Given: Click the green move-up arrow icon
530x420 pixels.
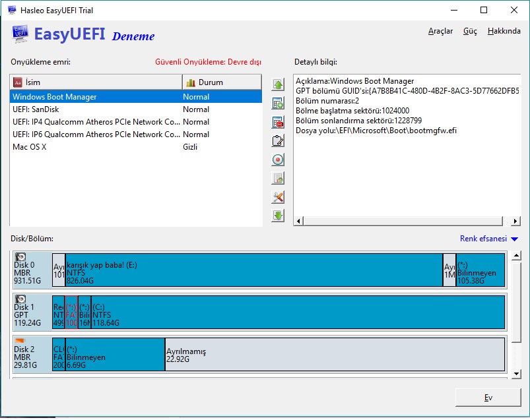Looking at the screenshot, I should point(278,85).
